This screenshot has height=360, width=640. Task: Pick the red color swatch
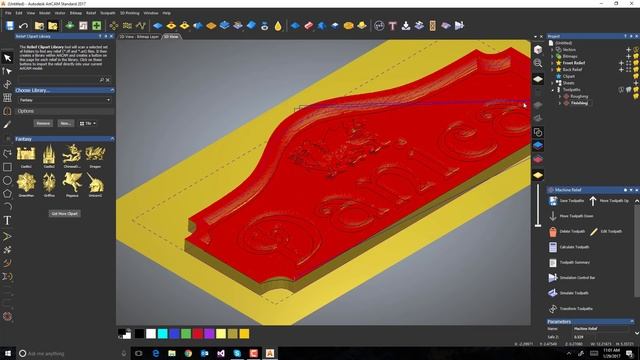[x=198, y=334]
